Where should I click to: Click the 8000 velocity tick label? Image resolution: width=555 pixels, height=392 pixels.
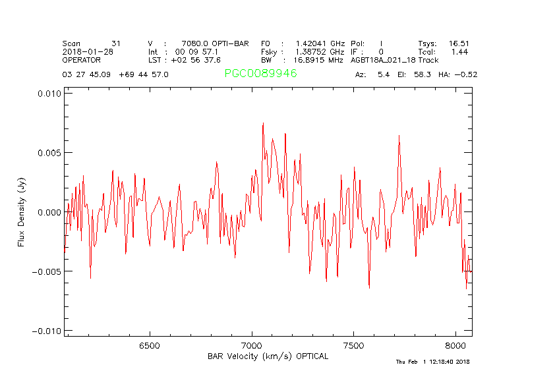455,346
